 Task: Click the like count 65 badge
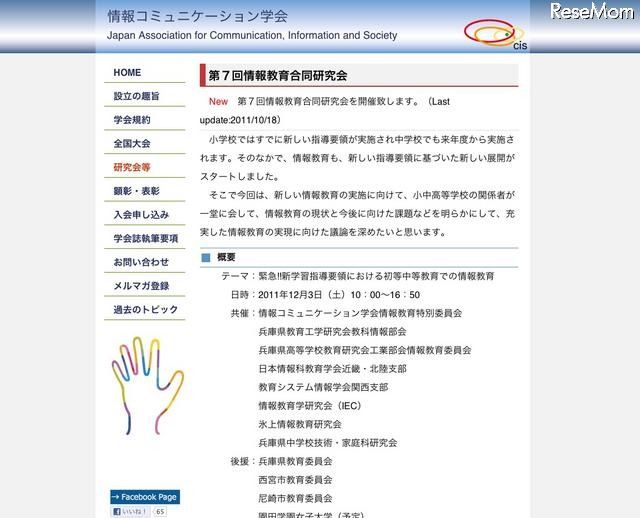tap(160, 511)
